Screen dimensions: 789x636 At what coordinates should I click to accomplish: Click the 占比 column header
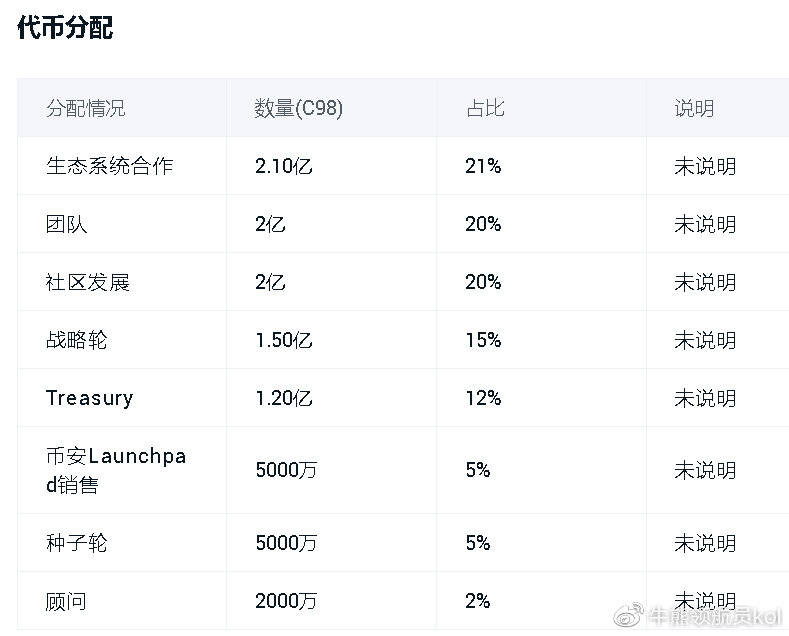coord(485,108)
